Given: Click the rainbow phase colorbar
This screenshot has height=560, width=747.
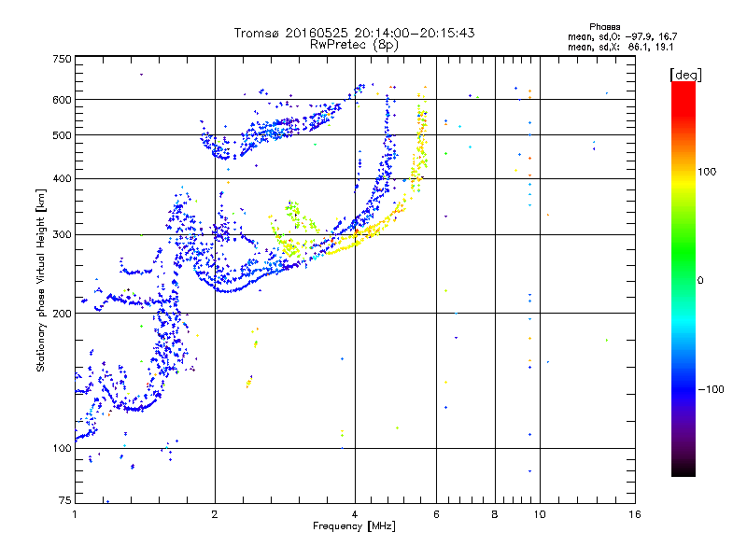Looking at the screenshot, I should point(684,278).
